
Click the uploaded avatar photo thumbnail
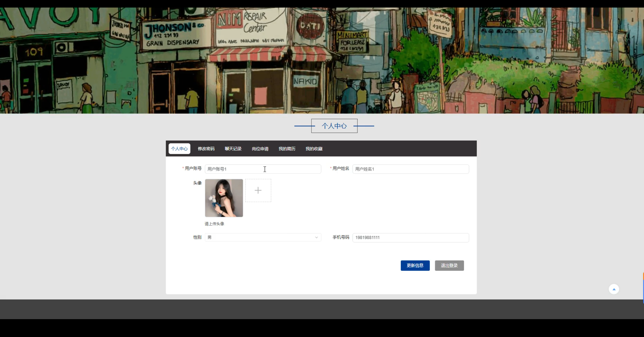click(x=224, y=198)
